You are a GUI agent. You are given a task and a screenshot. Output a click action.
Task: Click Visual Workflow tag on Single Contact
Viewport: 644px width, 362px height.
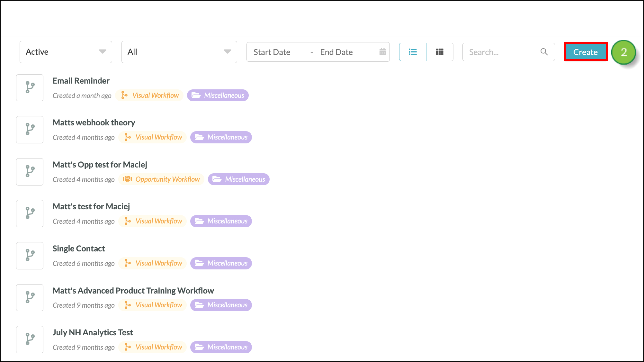(153, 263)
